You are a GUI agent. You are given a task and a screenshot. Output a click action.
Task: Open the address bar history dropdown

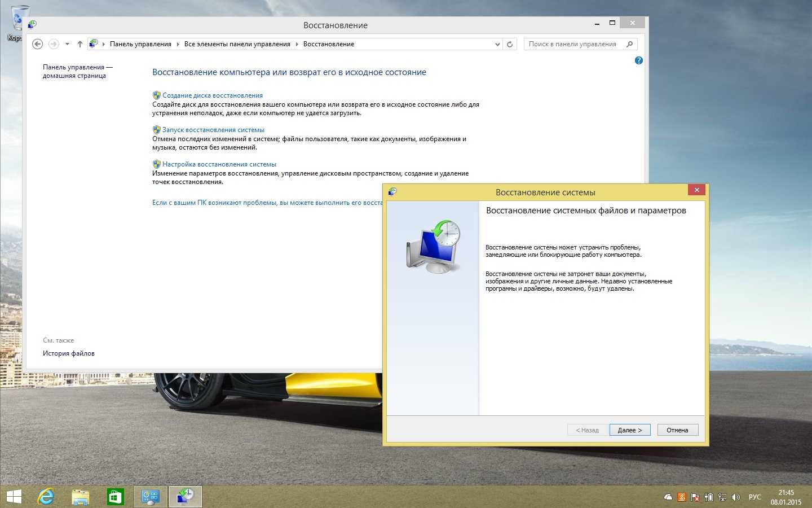[x=497, y=44]
